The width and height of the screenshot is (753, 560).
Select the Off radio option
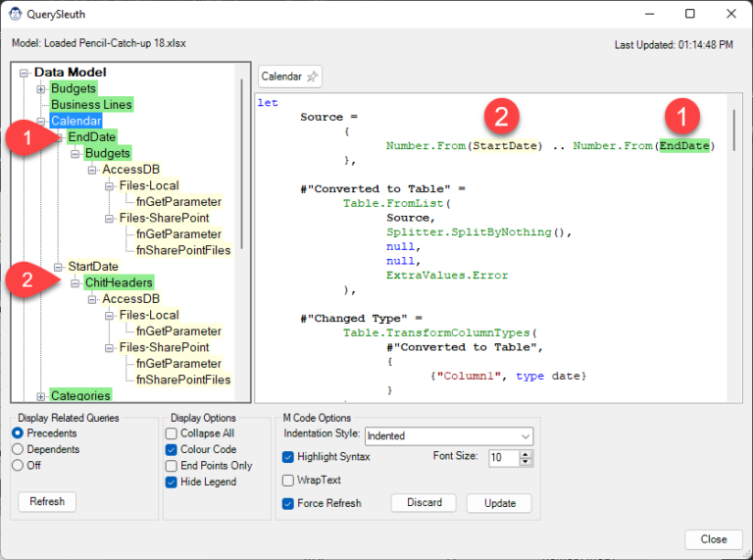pyautogui.click(x=19, y=466)
